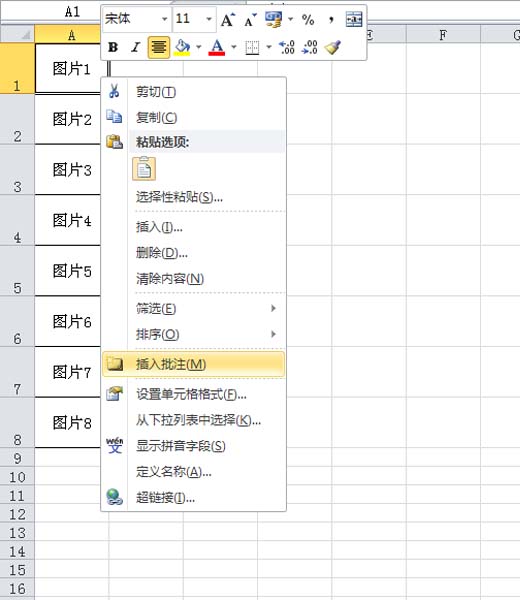Apply the cell borders icon
Screen dimensions: 520x600
(x=252, y=47)
